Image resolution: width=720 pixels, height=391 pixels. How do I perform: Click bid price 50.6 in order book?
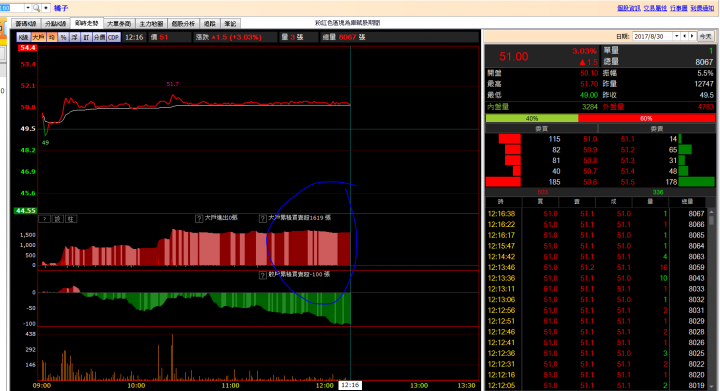[x=590, y=182]
